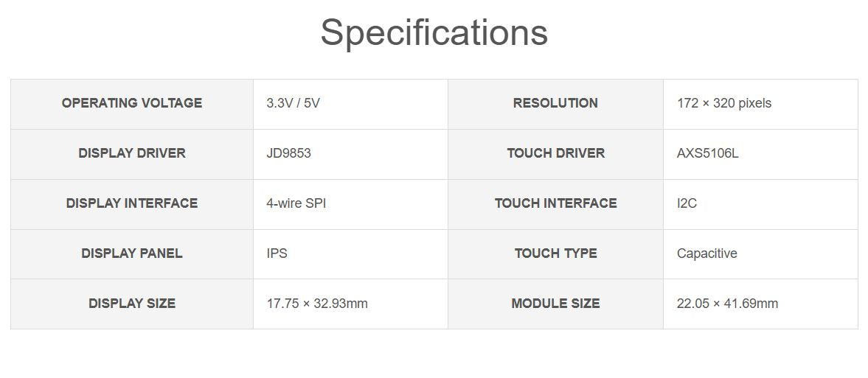Screen dimensions: 868x378
Task: Click the AXS5106L value
Action: click(x=707, y=153)
